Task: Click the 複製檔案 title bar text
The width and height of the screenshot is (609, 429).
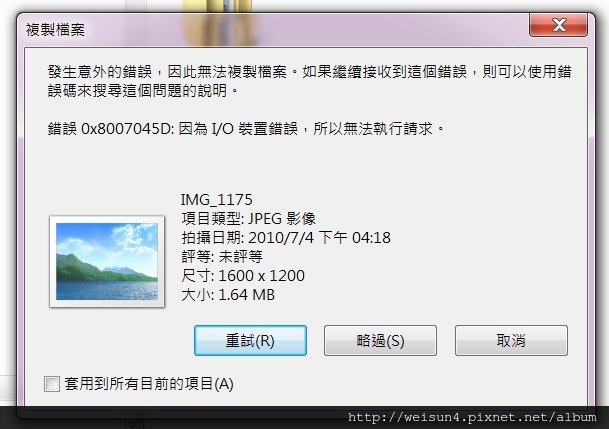Action: coord(55,30)
